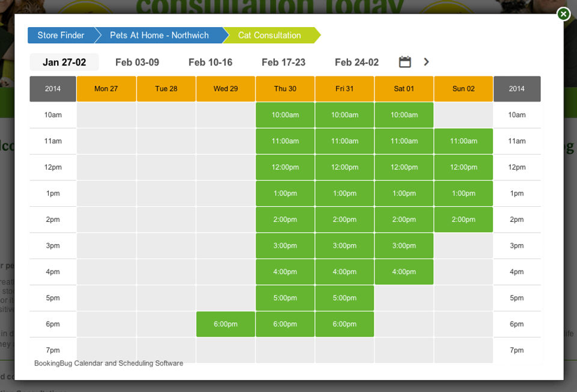
Task: Book Sunday 02 at 12:00pm slot
Action: pos(463,167)
